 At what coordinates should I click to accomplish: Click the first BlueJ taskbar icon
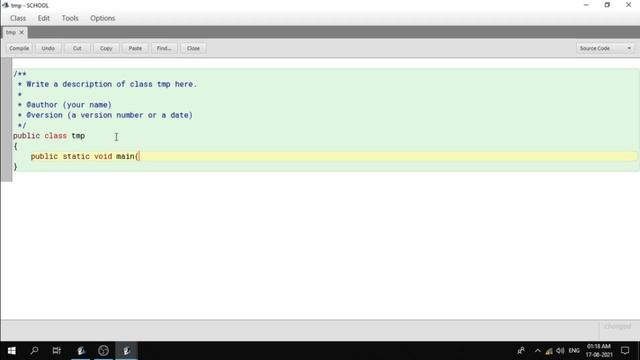[81, 351]
